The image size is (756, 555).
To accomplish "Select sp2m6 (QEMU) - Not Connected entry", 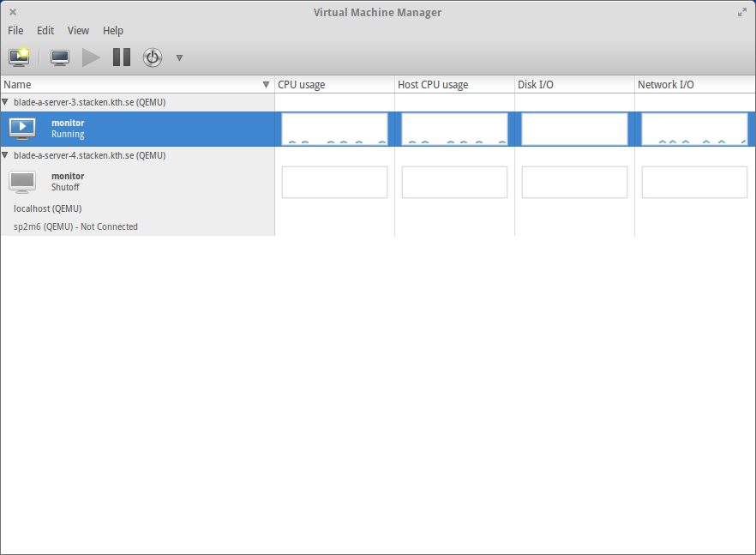I will coord(75,227).
